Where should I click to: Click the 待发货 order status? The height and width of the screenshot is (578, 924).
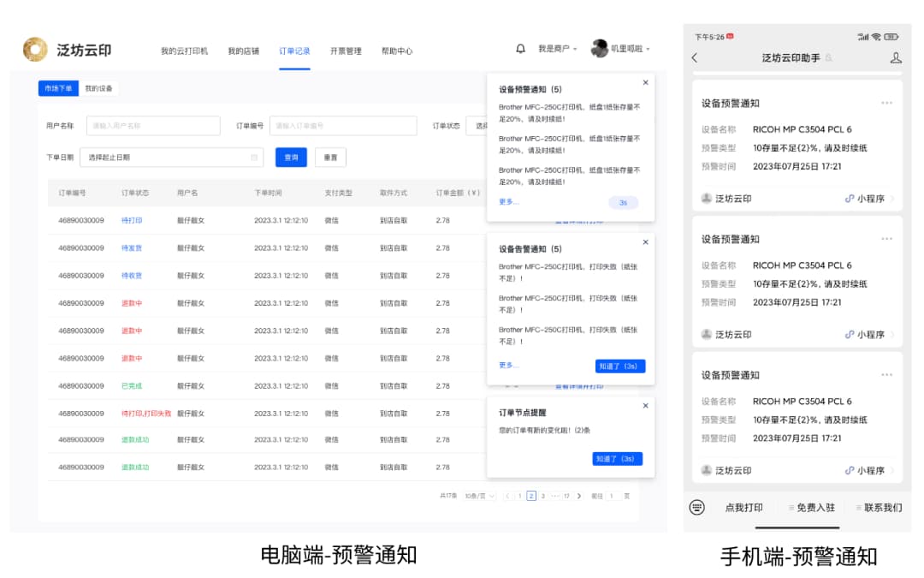(x=132, y=248)
